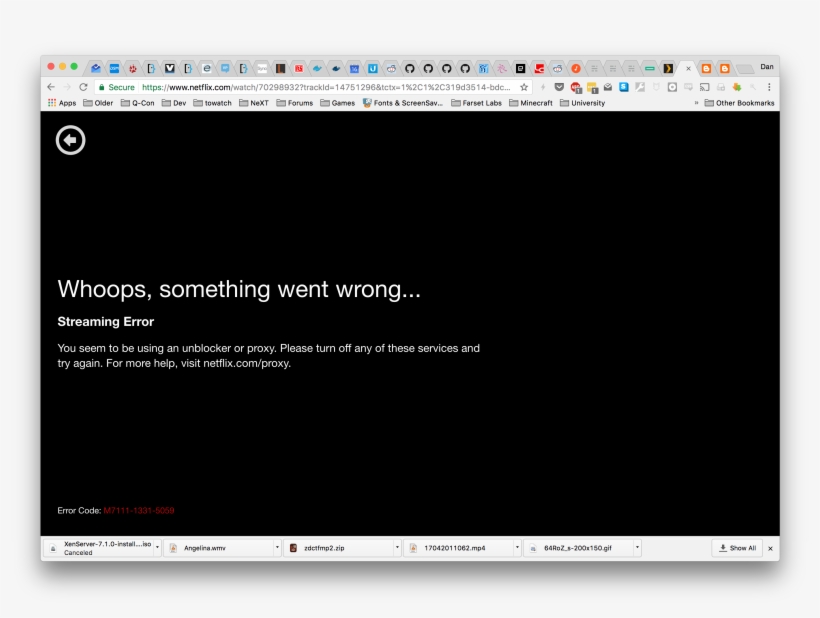This screenshot has height=618, width=820.
Task: Open the Dan profile button
Action: [767, 67]
